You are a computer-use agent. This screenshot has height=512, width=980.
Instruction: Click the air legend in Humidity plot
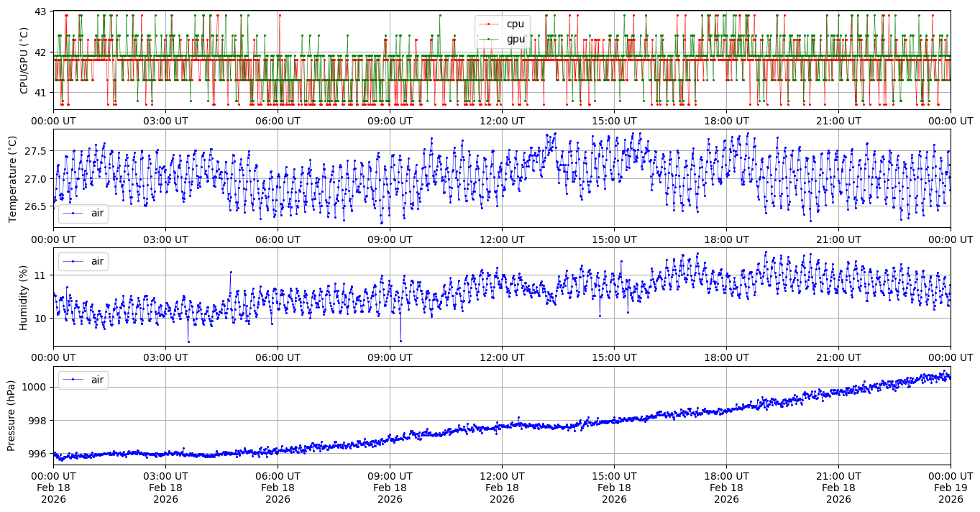coord(83,262)
